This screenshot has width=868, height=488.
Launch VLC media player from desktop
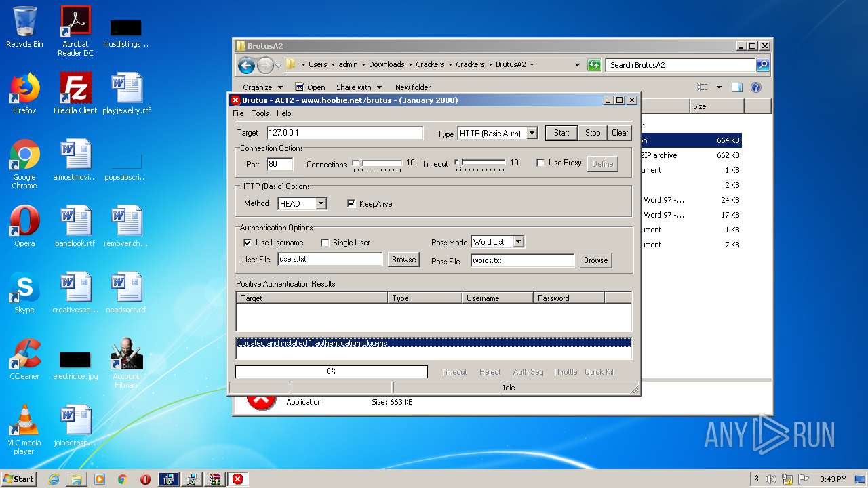click(24, 430)
